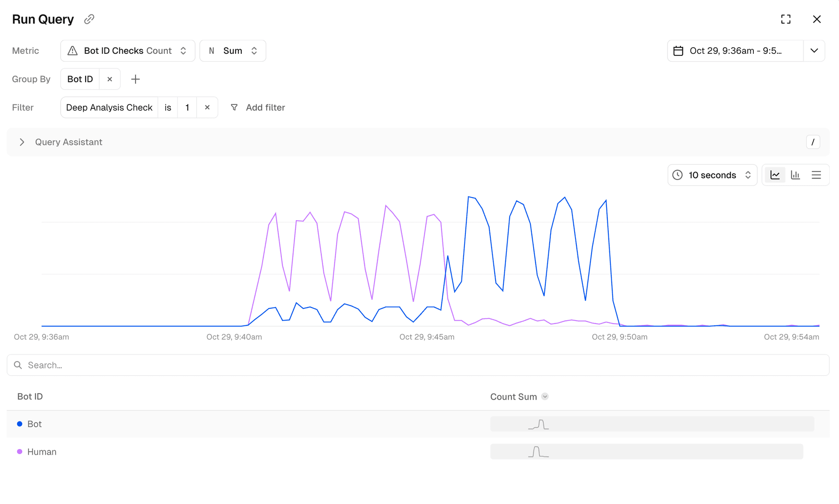The height and width of the screenshot is (504, 839).
Task: Click the Bot series color dot
Action: [x=19, y=424]
